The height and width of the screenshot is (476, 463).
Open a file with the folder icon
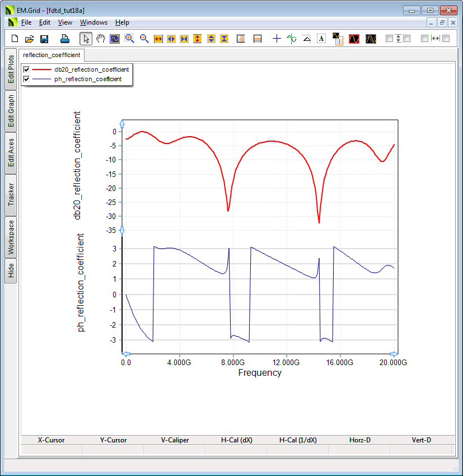30,39
